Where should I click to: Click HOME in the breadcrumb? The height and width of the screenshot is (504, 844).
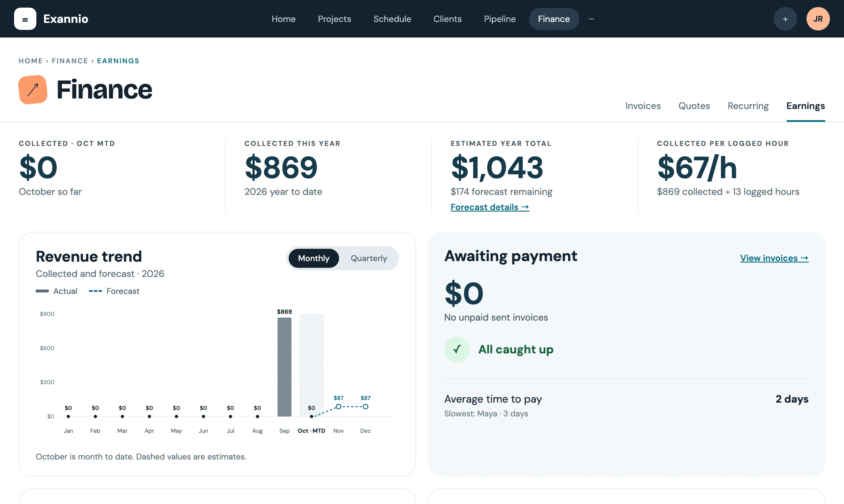pyautogui.click(x=30, y=61)
